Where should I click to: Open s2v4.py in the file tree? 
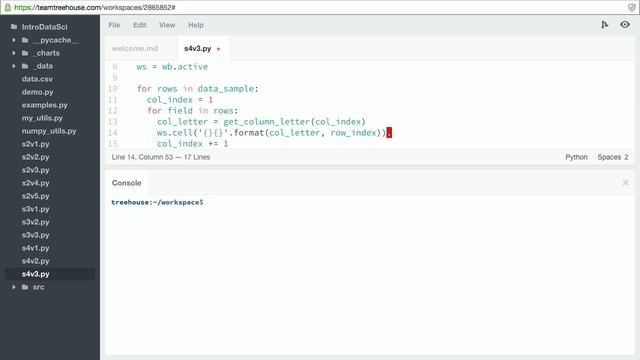coord(36,183)
